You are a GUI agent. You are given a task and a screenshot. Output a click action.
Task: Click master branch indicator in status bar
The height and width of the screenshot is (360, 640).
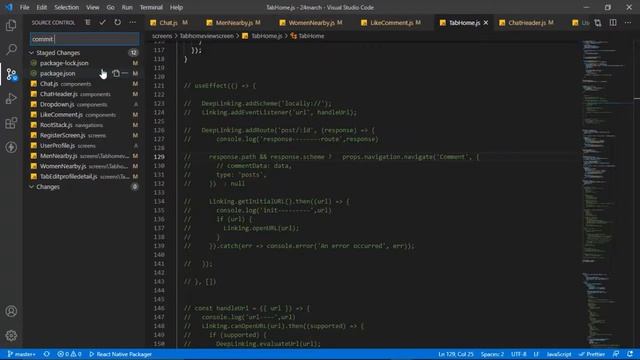[x=21, y=354]
